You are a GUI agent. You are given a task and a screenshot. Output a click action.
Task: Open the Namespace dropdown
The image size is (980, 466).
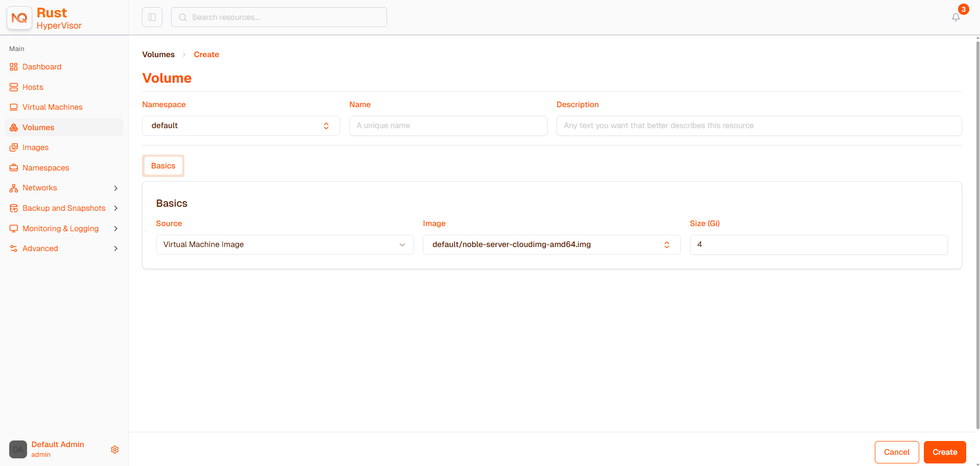point(241,126)
